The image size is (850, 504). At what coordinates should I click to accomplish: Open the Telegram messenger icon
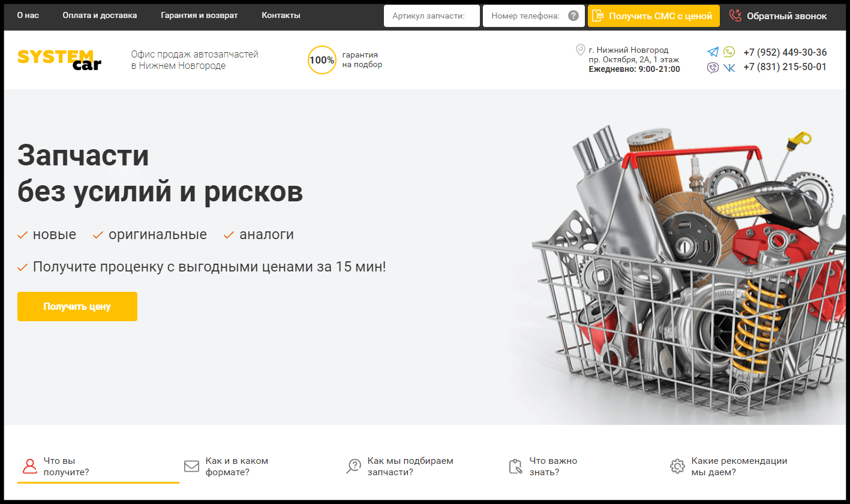(x=713, y=52)
